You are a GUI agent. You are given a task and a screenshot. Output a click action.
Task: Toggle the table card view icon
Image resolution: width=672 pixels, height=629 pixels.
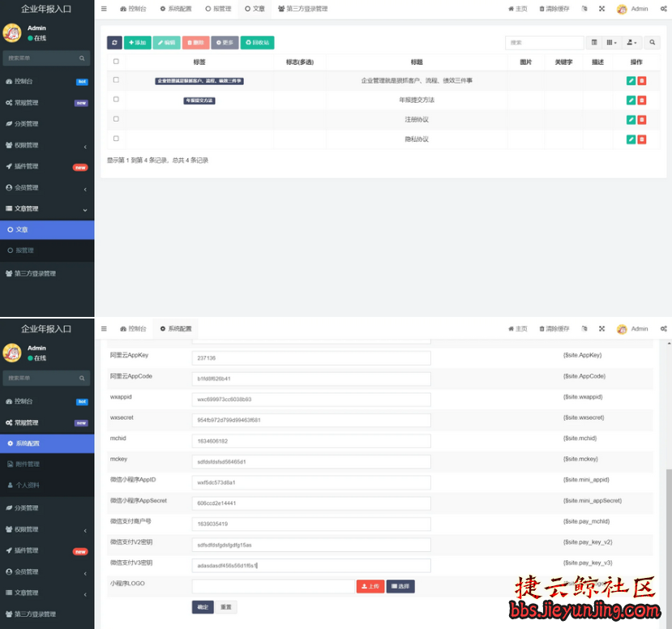click(x=594, y=42)
